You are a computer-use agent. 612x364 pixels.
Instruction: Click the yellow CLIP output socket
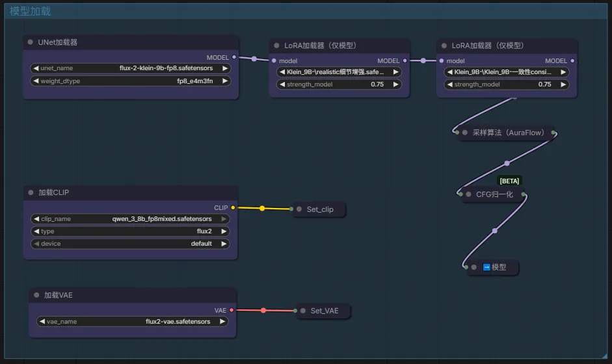[233, 207]
